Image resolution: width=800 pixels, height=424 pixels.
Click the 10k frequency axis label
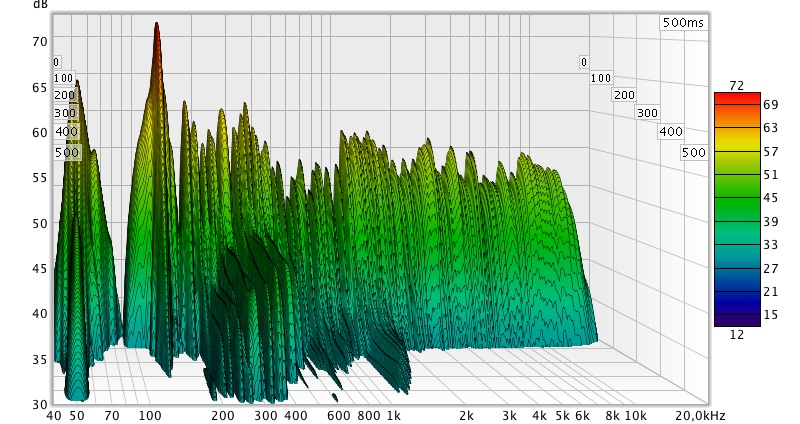[636, 416]
